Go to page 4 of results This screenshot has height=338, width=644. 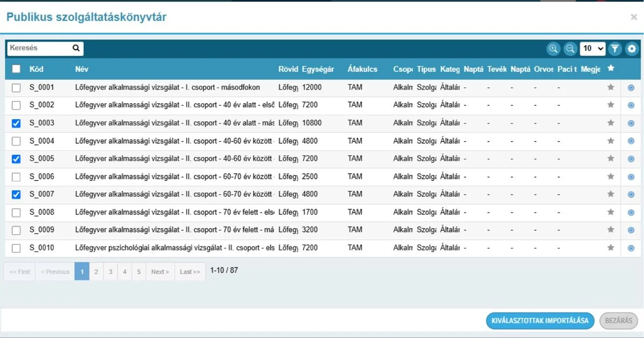click(x=125, y=271)
